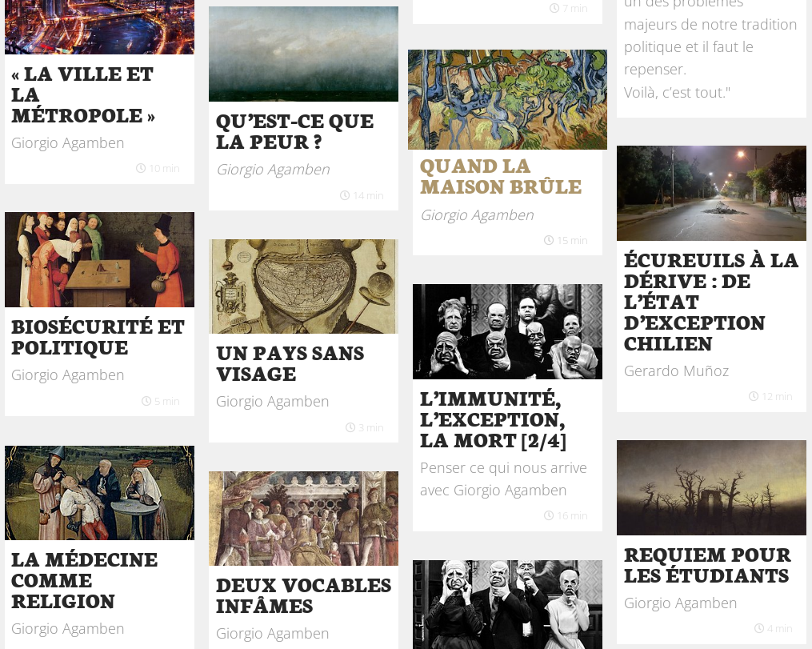
Task: Click heart-shaped map jester thumbnail
Action: click(x=303, y=286)
